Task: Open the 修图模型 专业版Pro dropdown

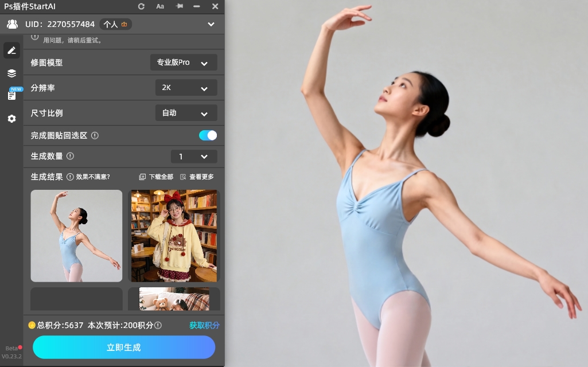Action: coord(184,63)
